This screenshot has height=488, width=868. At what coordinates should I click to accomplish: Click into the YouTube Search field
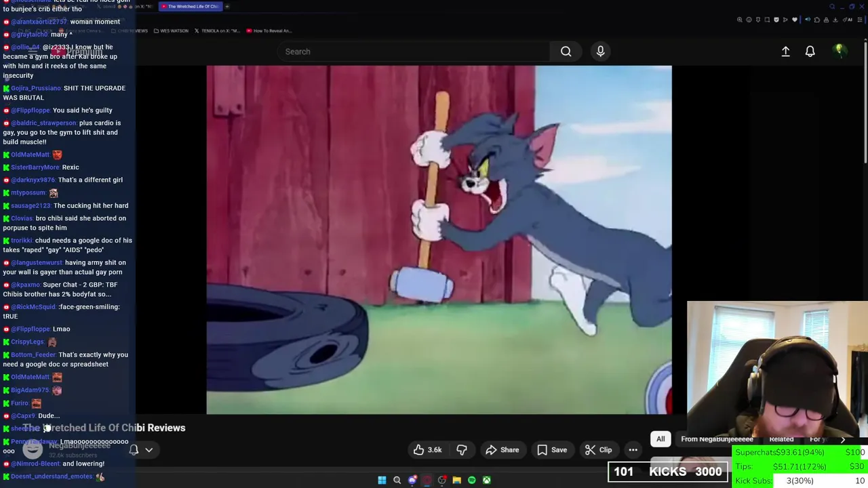coord(414,52)
